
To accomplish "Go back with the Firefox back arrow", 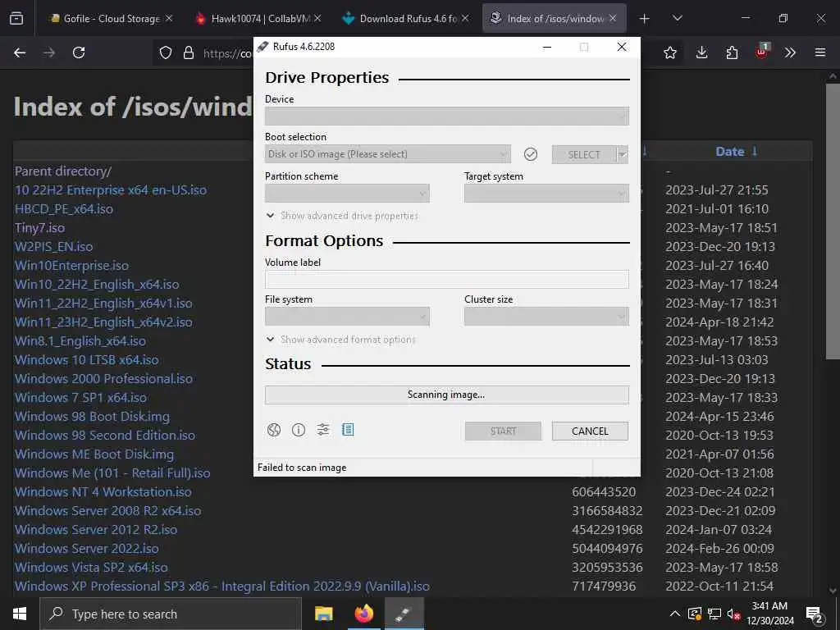I will click(20, 52).
